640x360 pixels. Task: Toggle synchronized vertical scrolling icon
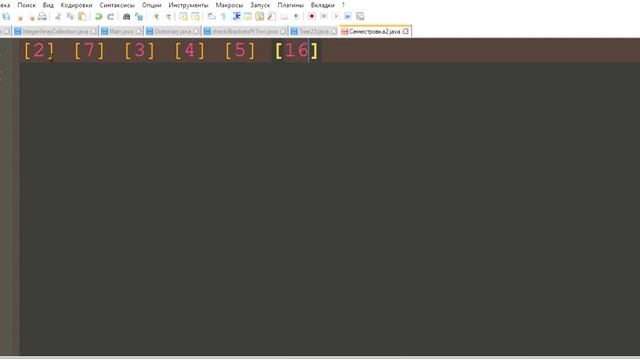coord(183,16)
